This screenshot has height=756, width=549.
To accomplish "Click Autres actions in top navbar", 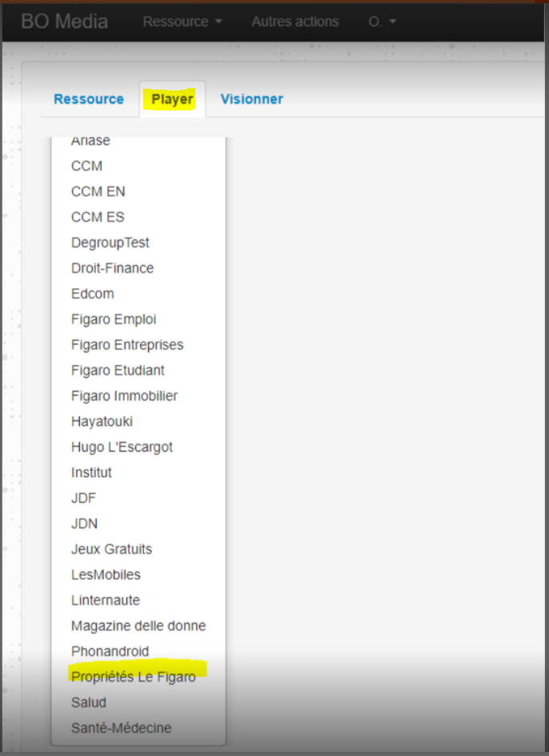I will point(295,22).
